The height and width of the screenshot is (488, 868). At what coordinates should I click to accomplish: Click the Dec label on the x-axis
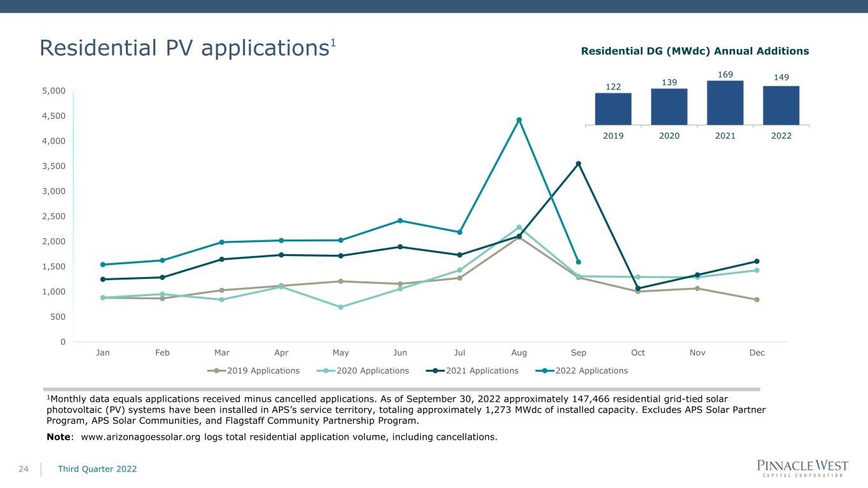[757, 353]
